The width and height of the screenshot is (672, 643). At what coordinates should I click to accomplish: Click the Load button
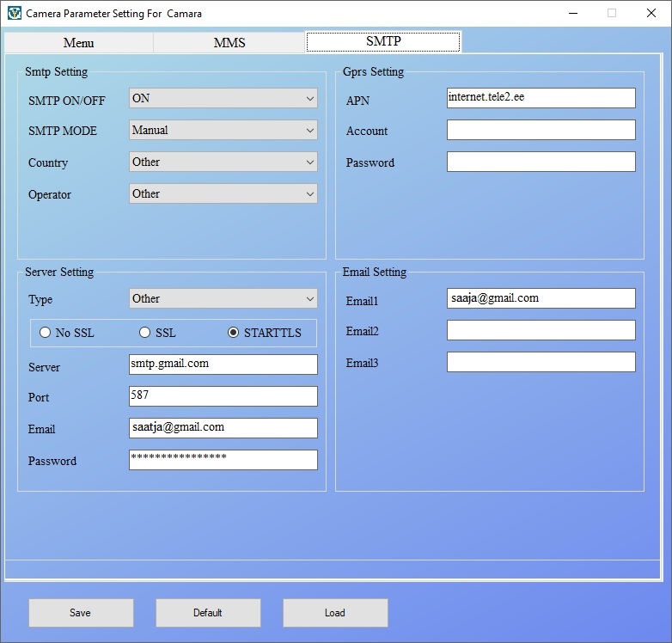tap(335, 613)
